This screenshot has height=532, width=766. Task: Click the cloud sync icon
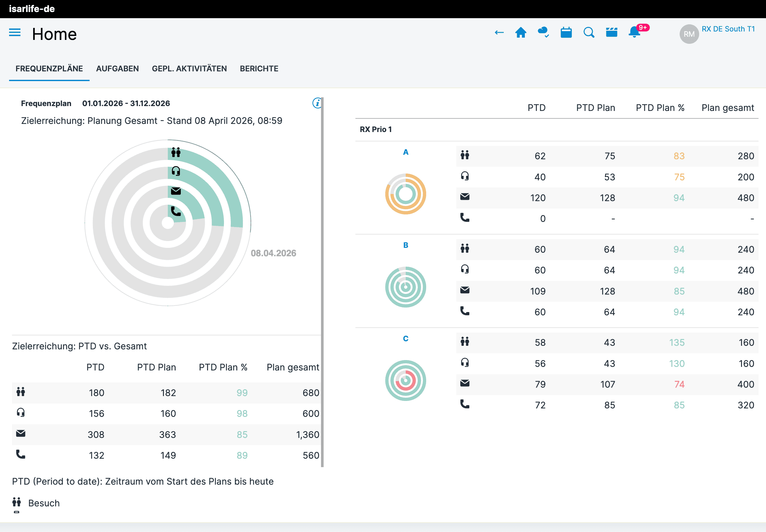[x=543, y=32]
